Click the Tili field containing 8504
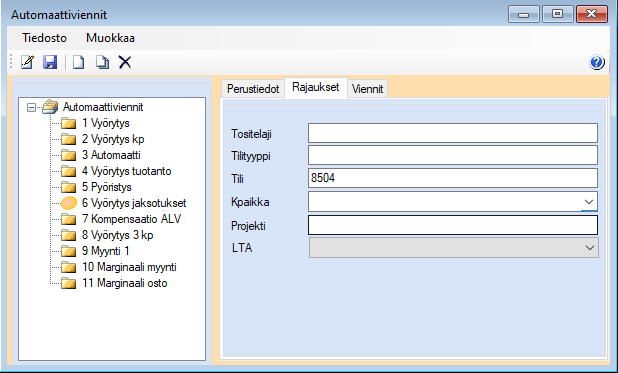618x373 pixels. click(453, 178)
